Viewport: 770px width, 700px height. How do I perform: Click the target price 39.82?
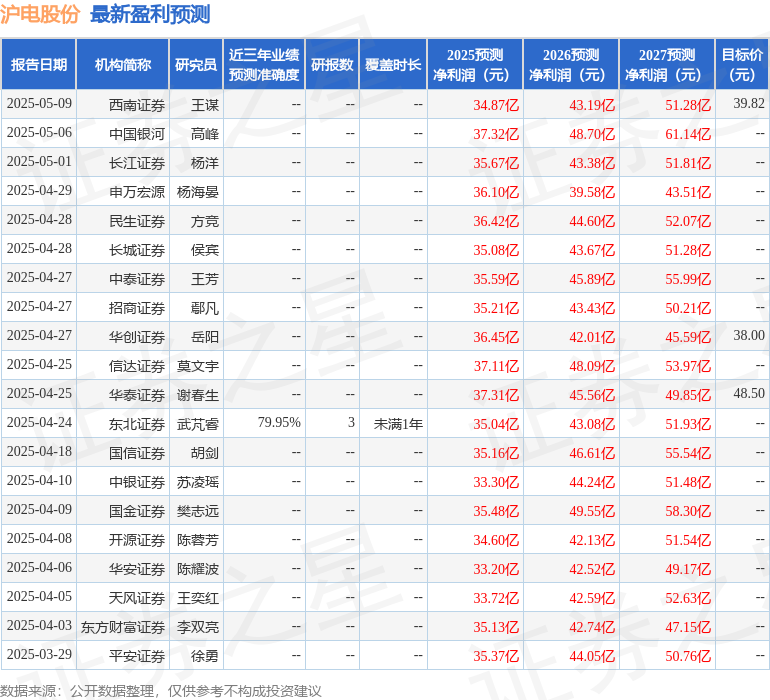(x=749, y=103)
